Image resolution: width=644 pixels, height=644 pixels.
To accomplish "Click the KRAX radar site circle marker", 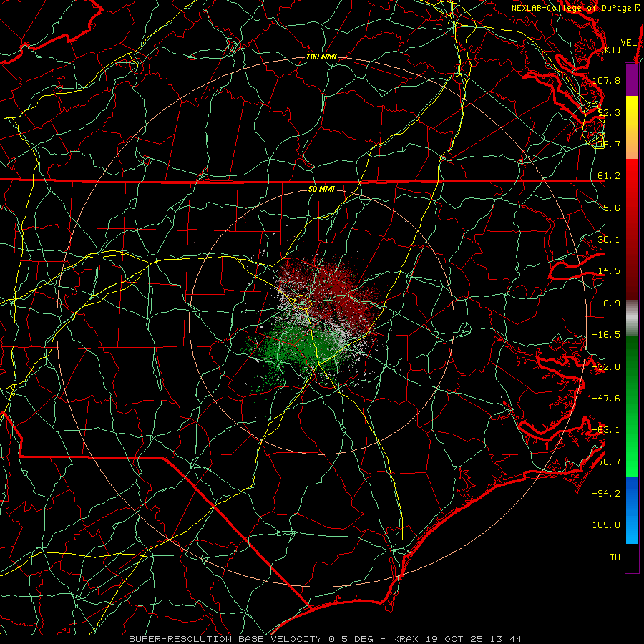I will click(302, 302).
